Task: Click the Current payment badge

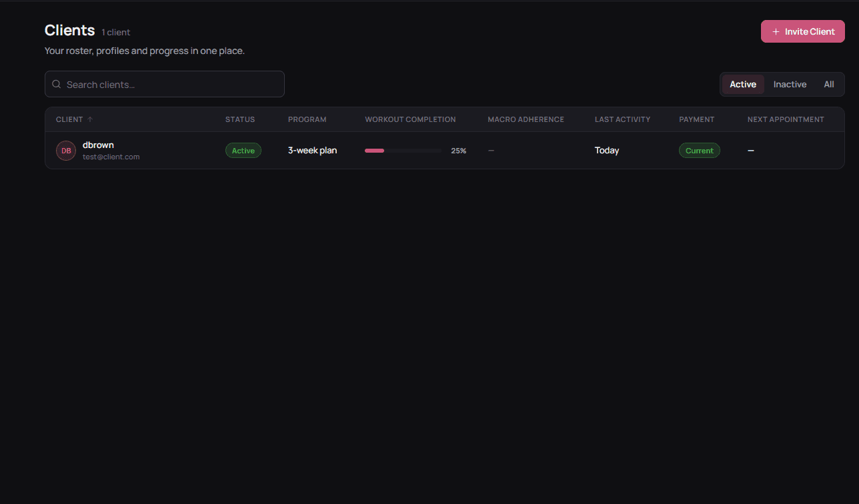Action: coord(700,151)
